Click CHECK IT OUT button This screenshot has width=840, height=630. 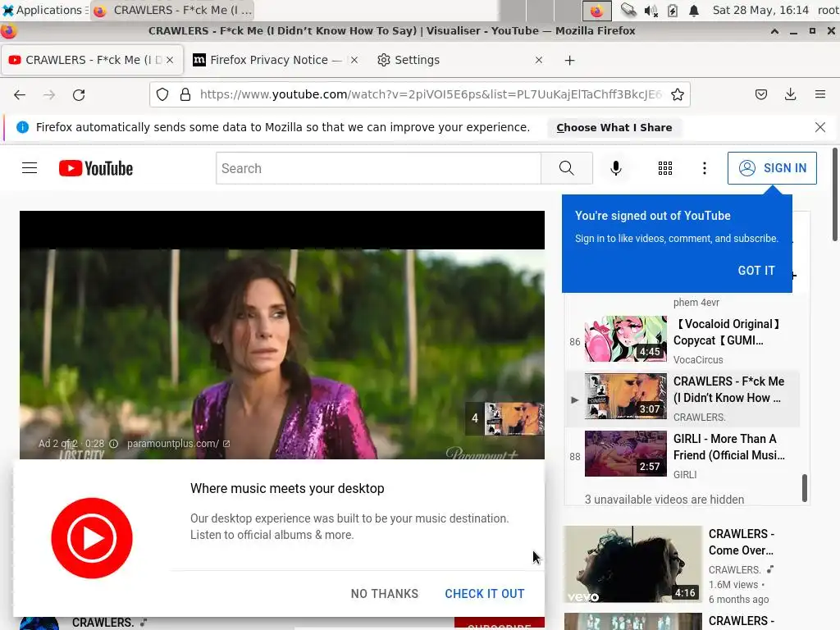pyautogui.click(x=484, y=594)
